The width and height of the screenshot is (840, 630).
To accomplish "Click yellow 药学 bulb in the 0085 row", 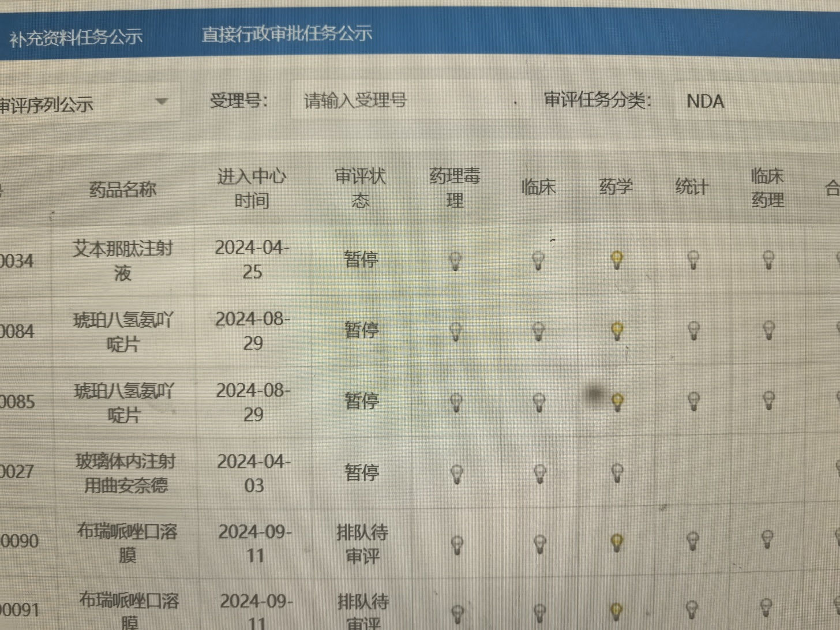I will tap(617, 402).
